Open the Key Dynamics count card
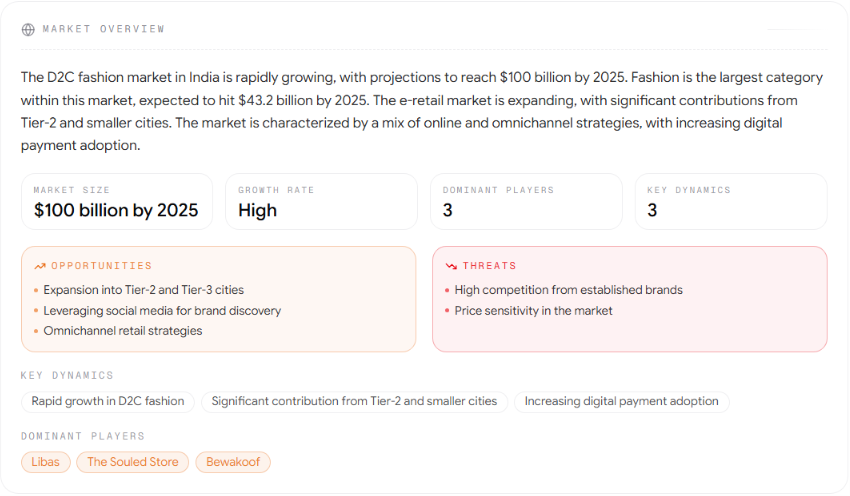The image size is (850, 496). click(x=731, y=202)
